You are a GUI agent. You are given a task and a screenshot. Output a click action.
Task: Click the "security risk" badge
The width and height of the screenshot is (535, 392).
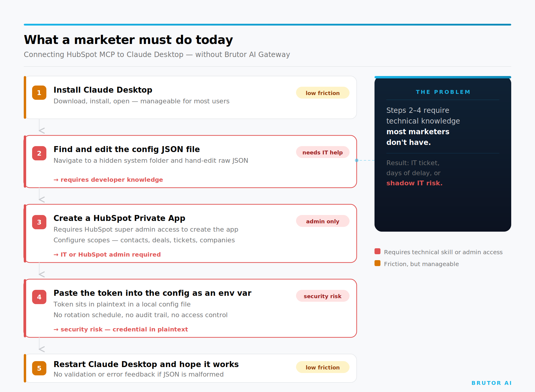tap(322, 296)
